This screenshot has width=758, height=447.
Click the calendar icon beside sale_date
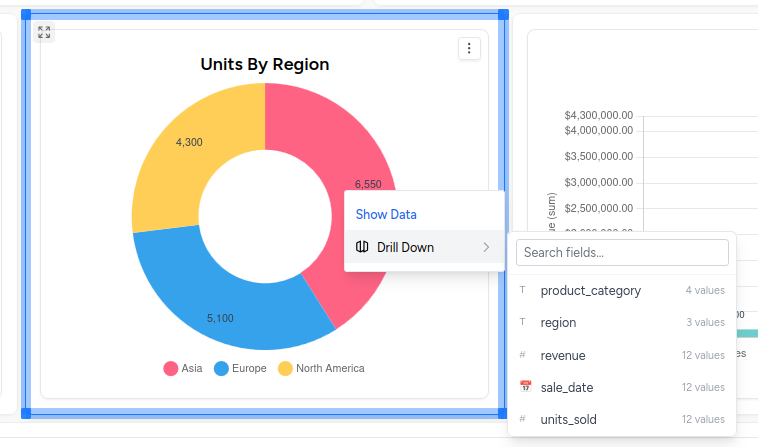coord(525,387)
